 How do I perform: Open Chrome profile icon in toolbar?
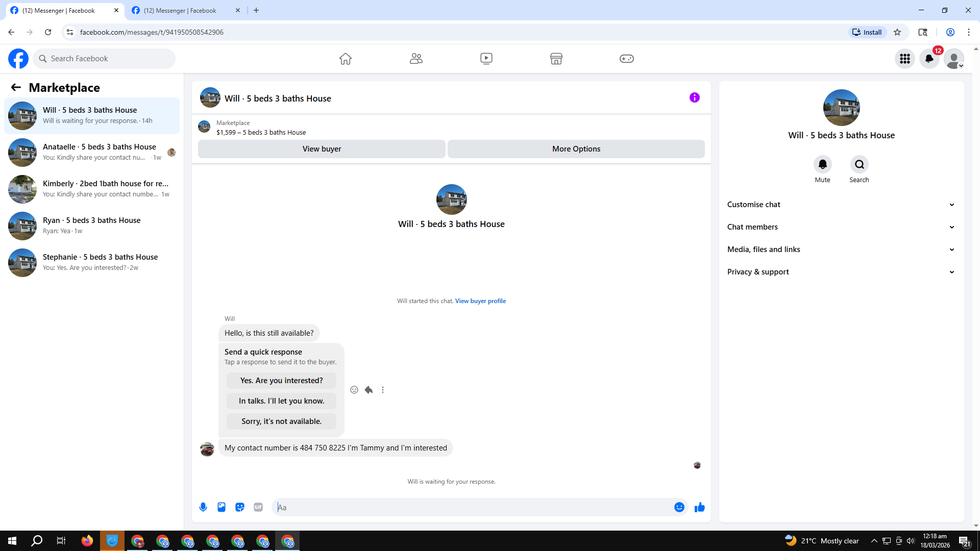[950, 32]
